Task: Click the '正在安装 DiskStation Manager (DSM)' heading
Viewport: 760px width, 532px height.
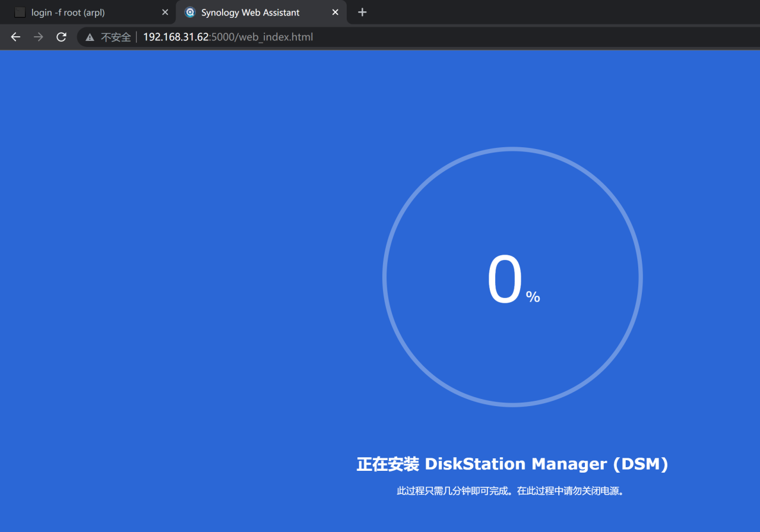Action: (x=512, y=464)
